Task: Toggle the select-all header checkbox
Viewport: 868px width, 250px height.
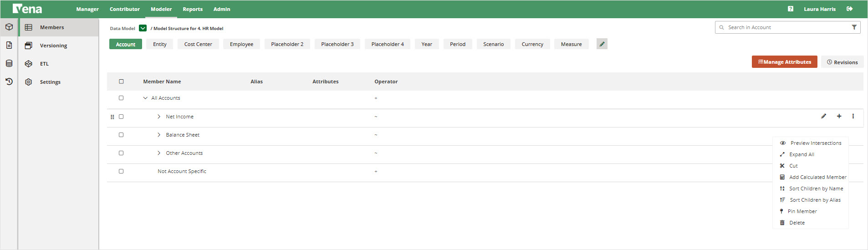Action: [x=121, y=82]
